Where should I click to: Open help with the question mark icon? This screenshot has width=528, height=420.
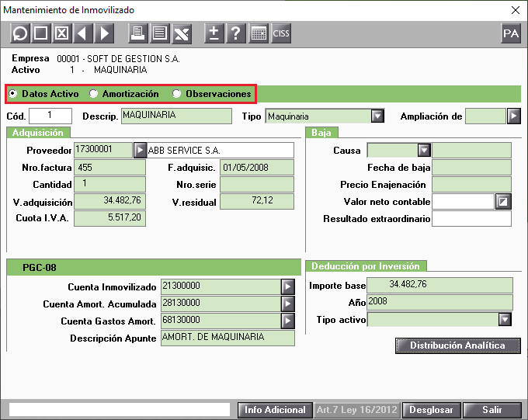(236, 33)
